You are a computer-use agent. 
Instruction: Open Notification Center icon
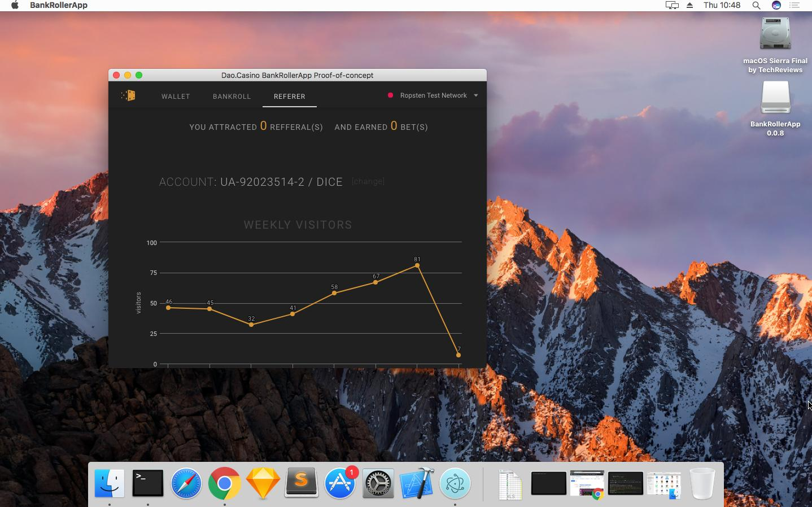pos(794,5)
